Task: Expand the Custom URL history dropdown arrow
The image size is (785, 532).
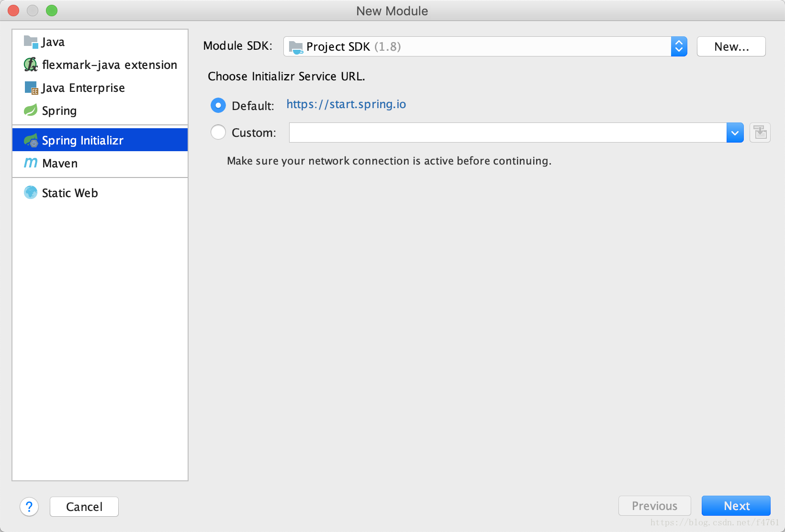Action: 735,133
